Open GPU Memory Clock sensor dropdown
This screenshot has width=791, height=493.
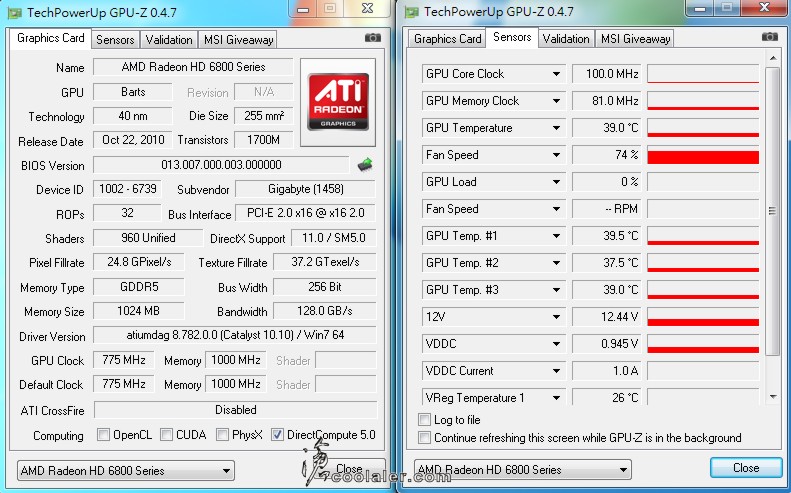pos(556,101)
